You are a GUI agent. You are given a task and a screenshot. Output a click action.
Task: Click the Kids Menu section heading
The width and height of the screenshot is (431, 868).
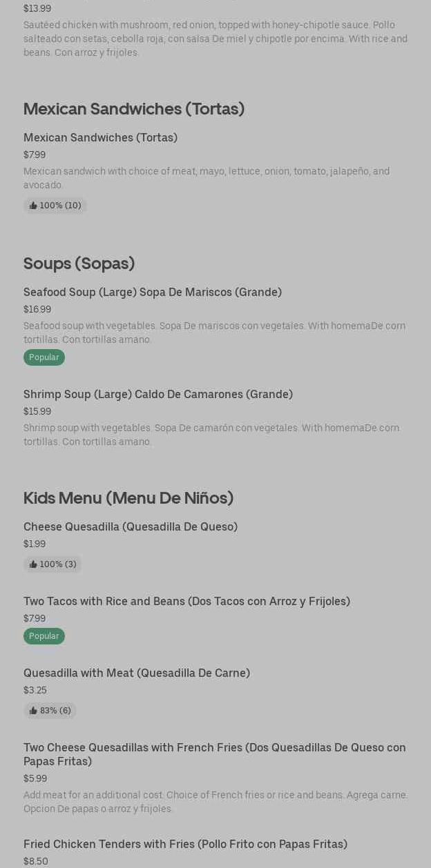coord(128,498)
